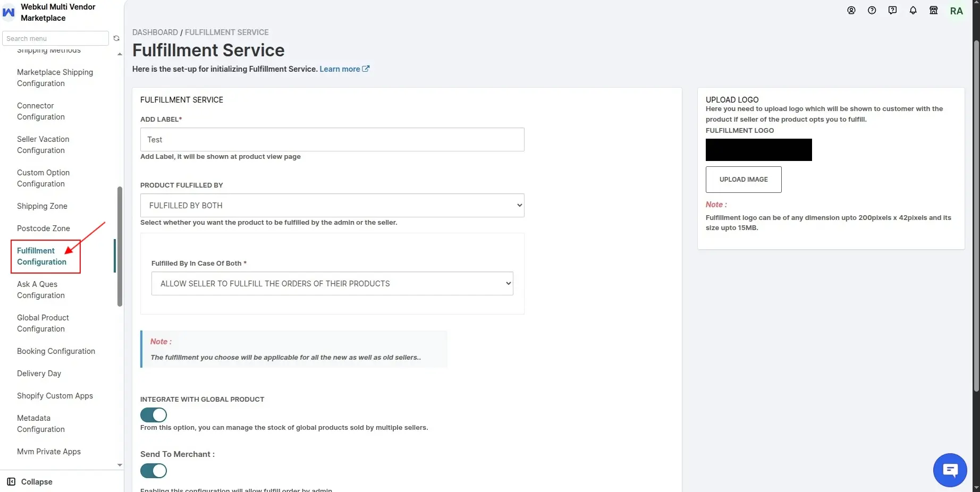The height and width of the screenshot is (492, 980).
Task: Toggle Integrate With Global Product switch
Action: [x=154, y=415]
